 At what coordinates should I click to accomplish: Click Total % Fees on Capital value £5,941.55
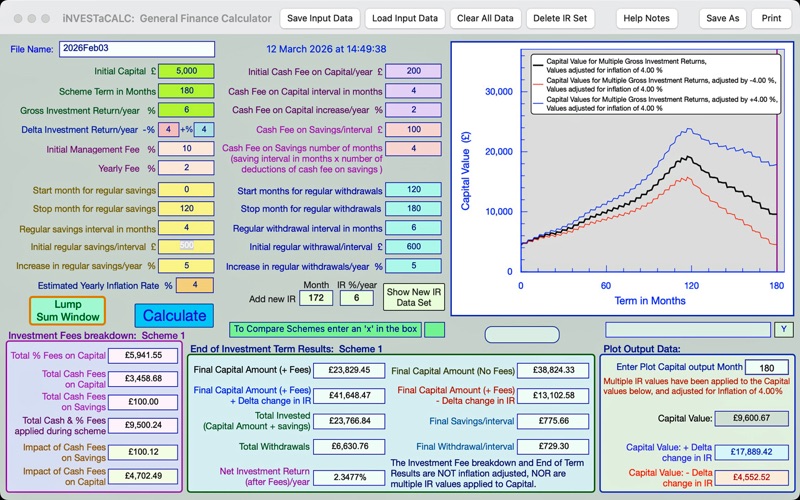143,356
